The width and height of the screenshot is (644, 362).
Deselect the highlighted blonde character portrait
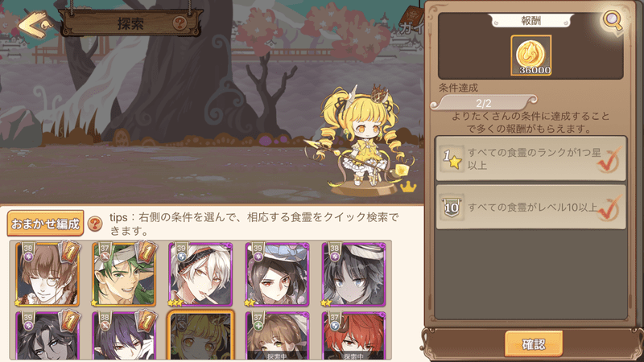click(200, 335)
